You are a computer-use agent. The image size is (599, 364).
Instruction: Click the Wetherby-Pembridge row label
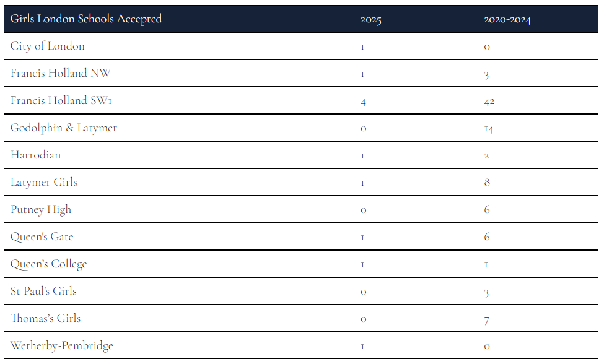click(62, 345)
